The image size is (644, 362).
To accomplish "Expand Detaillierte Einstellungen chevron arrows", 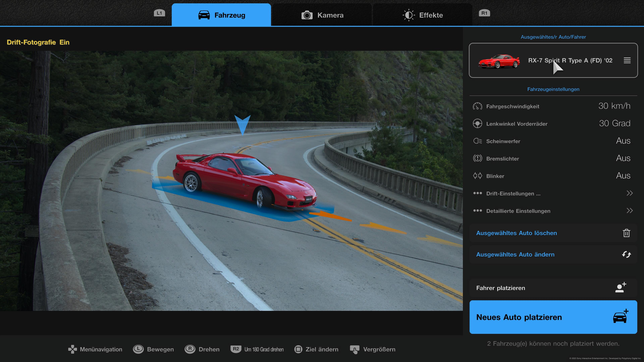I will pos(630,211).
